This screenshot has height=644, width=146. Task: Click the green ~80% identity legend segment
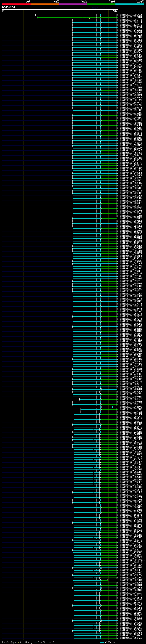coord(101,4)
